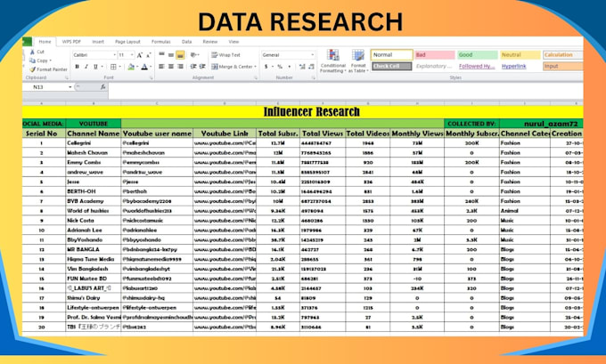Image resolution: width=606 pixels, height=364 pixels.
Task: Open Conditional Formatting menu
Action: [x=332, y=61]
